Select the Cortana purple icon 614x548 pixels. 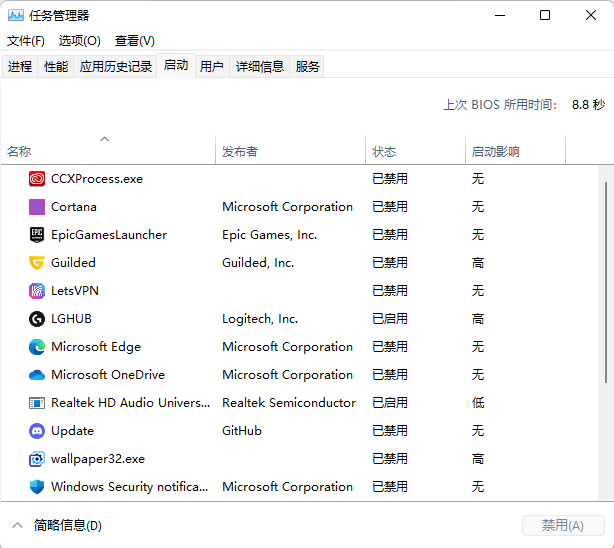[37, 207]
